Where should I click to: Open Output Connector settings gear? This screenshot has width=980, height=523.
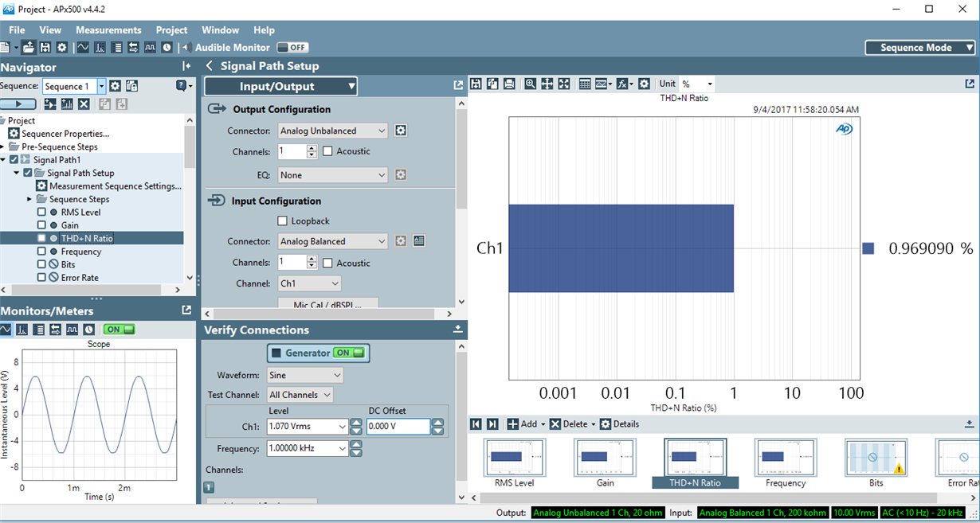click(x=401, y=131)
